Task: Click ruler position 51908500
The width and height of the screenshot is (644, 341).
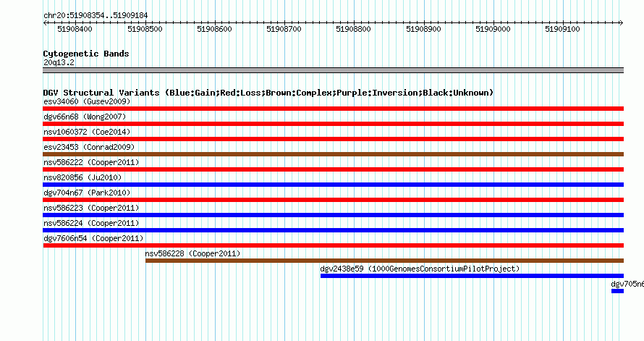Action: [x=145, y=29]
